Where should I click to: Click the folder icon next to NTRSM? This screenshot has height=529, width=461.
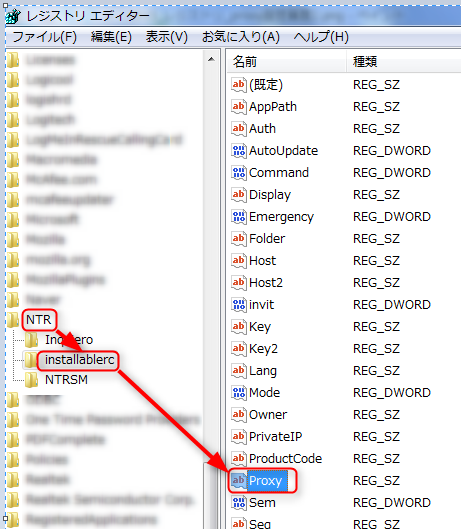[31, 380]
